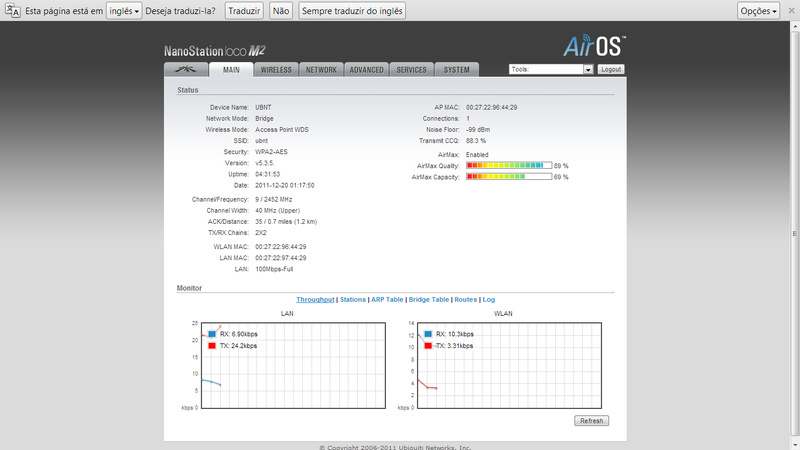Open the Ubiquiti logo tab
800x450 pixels.
[x=185, y=70]
